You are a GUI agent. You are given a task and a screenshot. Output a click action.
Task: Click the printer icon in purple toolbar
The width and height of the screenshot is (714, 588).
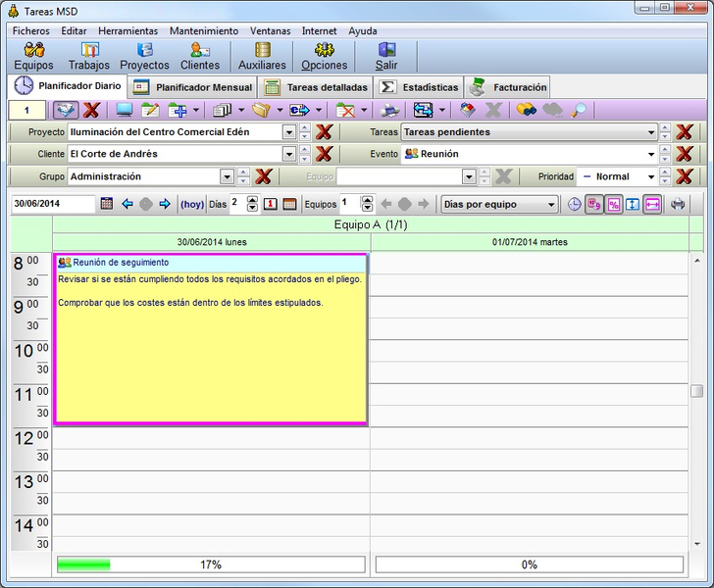point(389,110)
